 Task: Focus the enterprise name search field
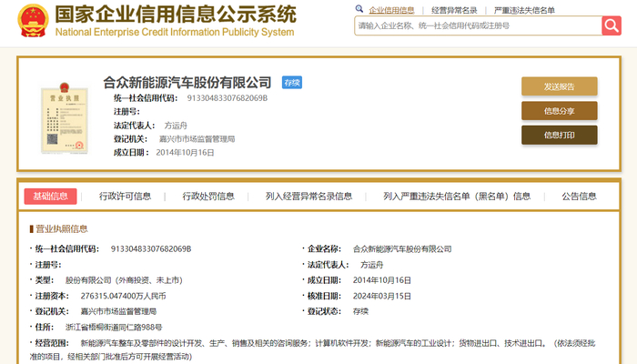pyautogui.click(x=478, y=25)
